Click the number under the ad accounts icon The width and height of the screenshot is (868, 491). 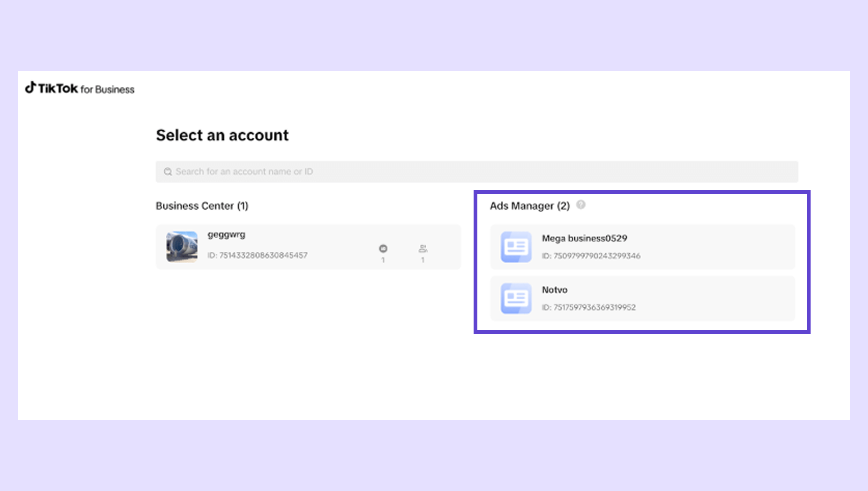click(x=383, y=260)
